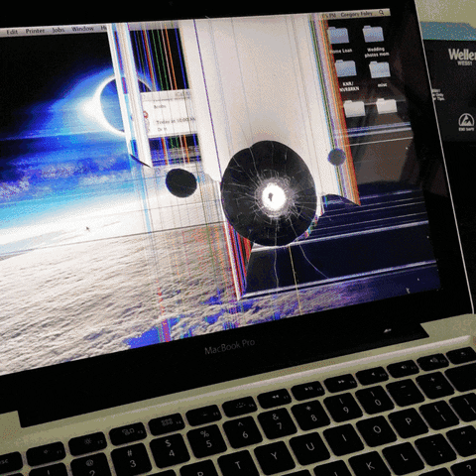Select the Home Loan folder
The height and width of the screenshot is (476, 476).
point(339,36)
